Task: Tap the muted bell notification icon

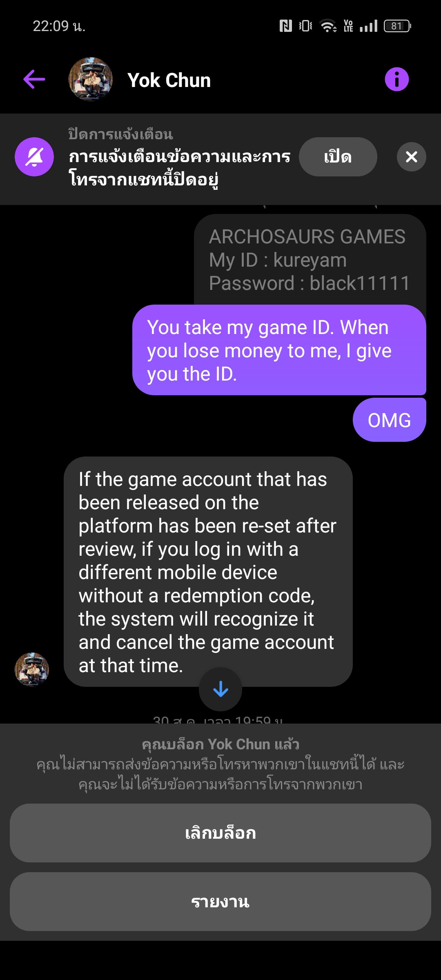Action: coord(34,157)
